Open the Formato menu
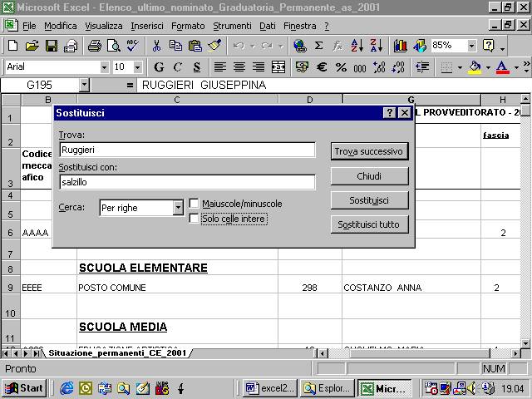Screen dimensions: 532x399 click(x=188, y=26)
